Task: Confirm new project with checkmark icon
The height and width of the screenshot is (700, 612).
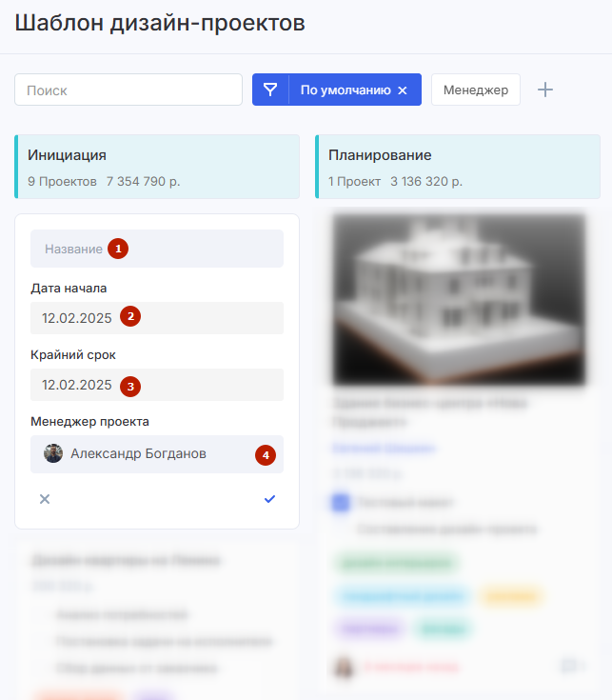Action: [x=270, y=499]
